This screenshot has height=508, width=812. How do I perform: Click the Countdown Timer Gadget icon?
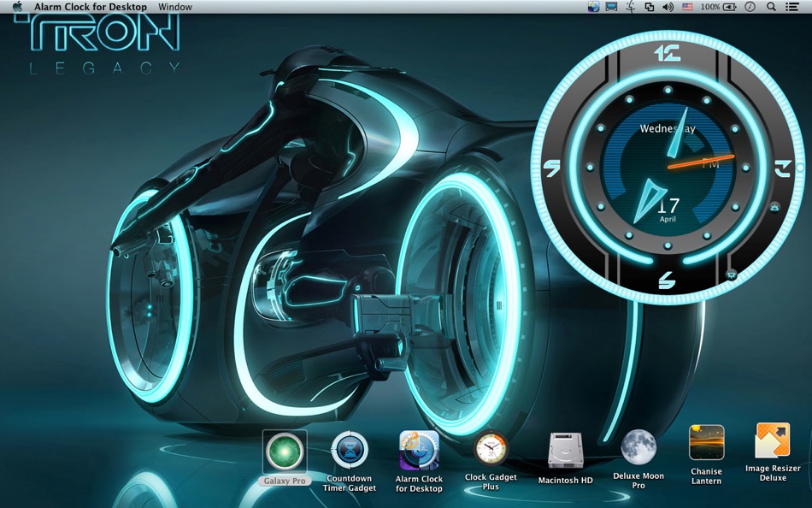(x=350, y=451)
